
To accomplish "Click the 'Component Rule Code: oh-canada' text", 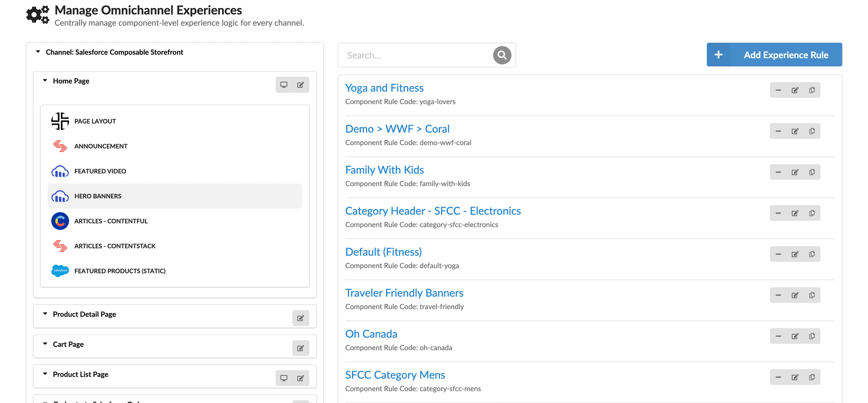I will point(399,347).
